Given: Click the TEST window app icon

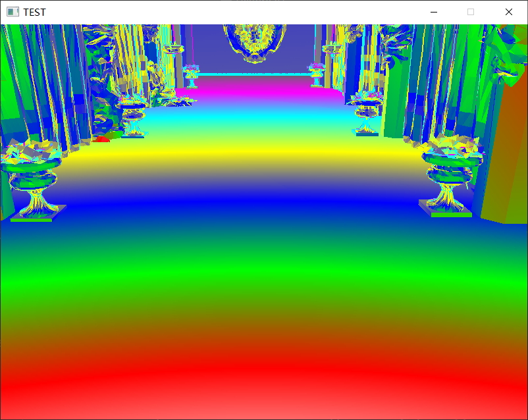Looking at the screenshot, I should tap(13, 12).
